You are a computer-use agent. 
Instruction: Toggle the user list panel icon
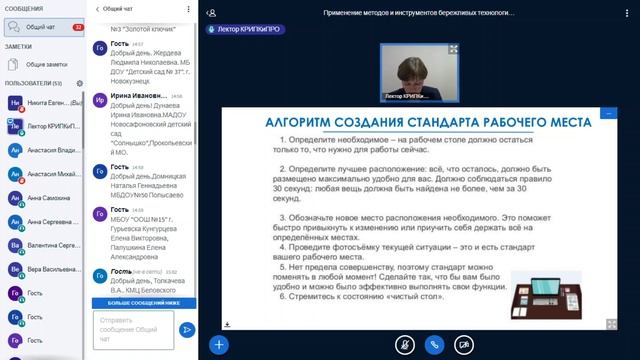click(211, 13)
